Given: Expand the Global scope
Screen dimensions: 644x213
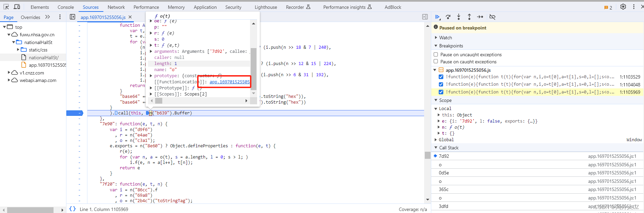Looking at the screenshot, I should (436, 140).
